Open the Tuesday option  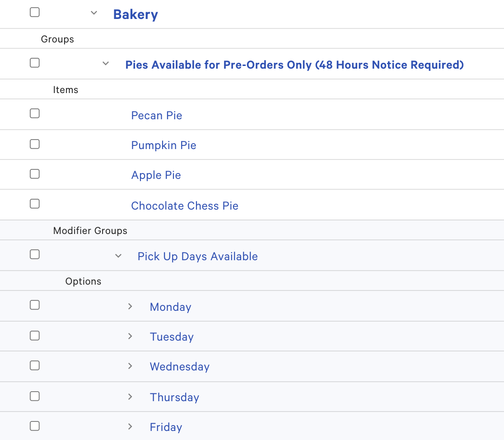[x=172, y=336]
